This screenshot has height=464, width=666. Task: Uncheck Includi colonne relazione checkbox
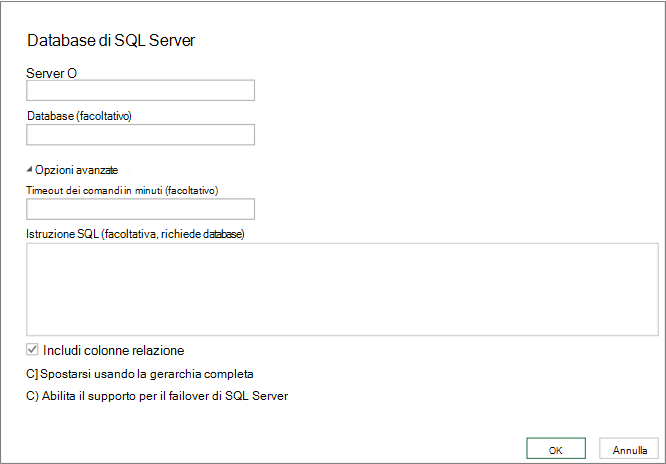[32, 350]
